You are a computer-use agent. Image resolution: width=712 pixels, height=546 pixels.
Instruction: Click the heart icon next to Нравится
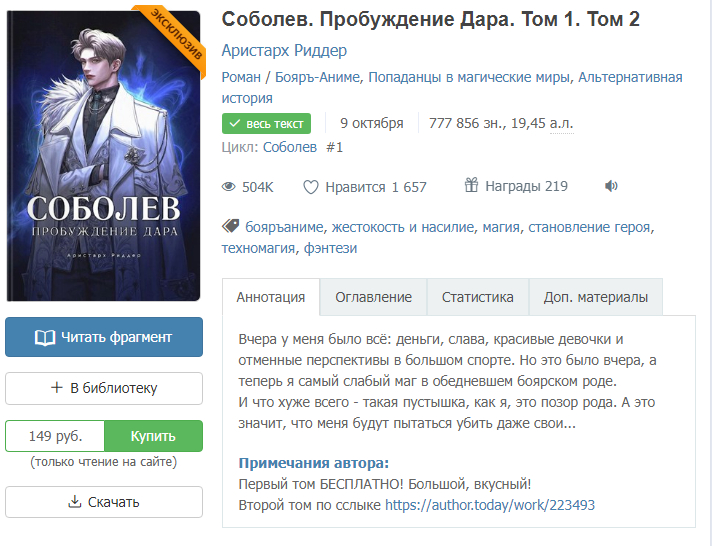coord(311,187)
